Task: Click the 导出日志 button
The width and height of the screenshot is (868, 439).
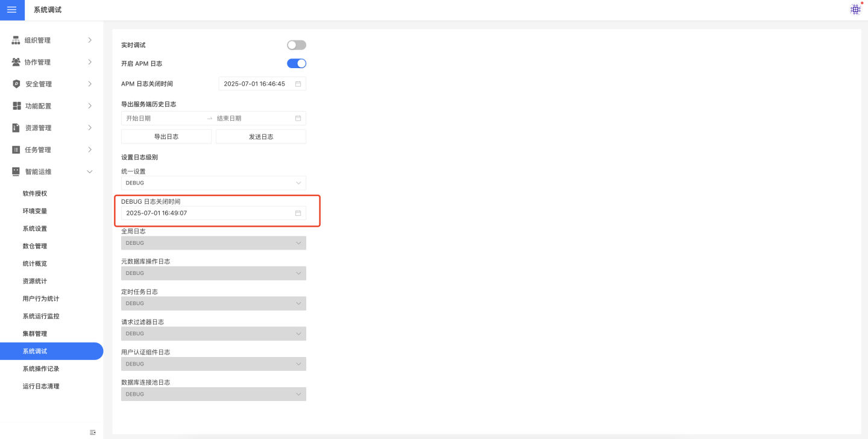Action: [166, 137]
